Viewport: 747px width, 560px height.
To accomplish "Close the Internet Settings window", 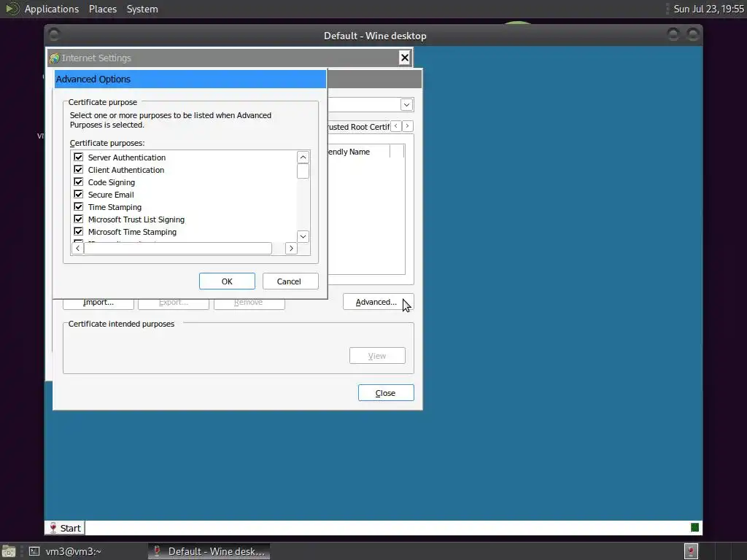I will click(x=404, y=58).
